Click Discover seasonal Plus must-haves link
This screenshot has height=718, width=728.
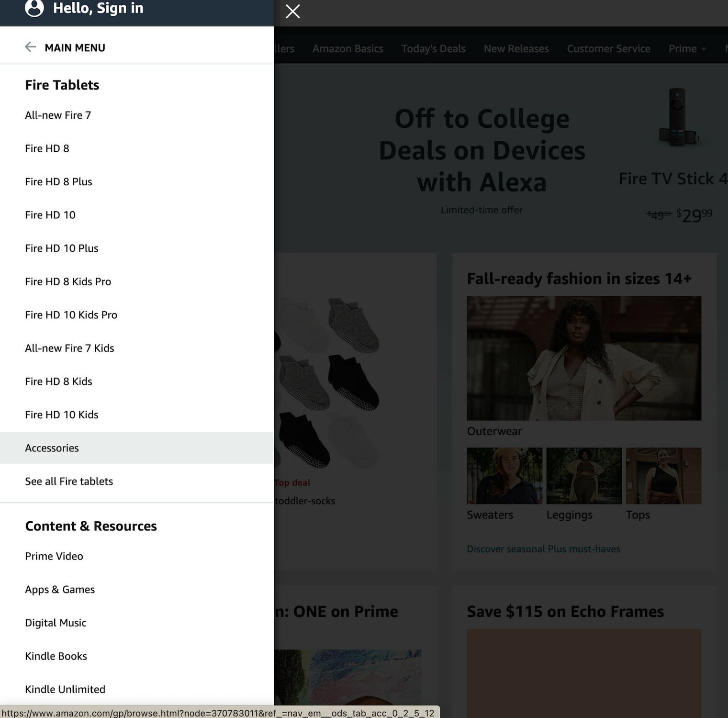click(x=543, y=549)
